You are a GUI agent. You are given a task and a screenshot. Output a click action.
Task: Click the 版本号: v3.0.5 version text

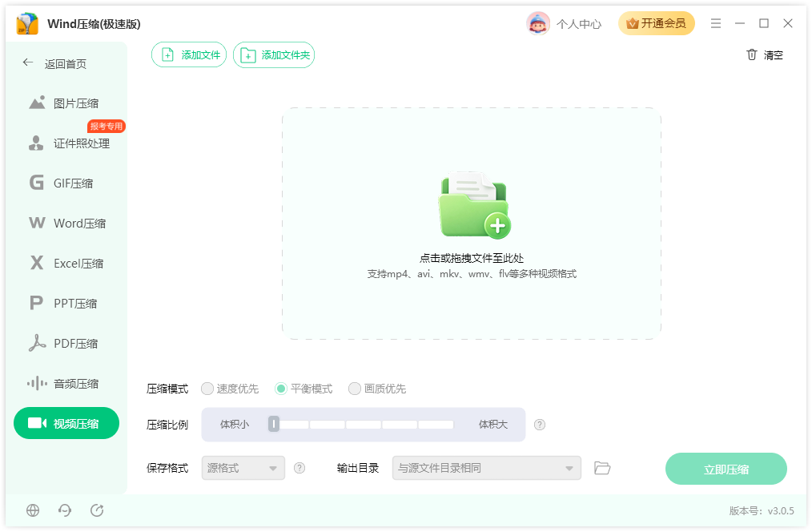pyautogui.click(x=762, y=510)
